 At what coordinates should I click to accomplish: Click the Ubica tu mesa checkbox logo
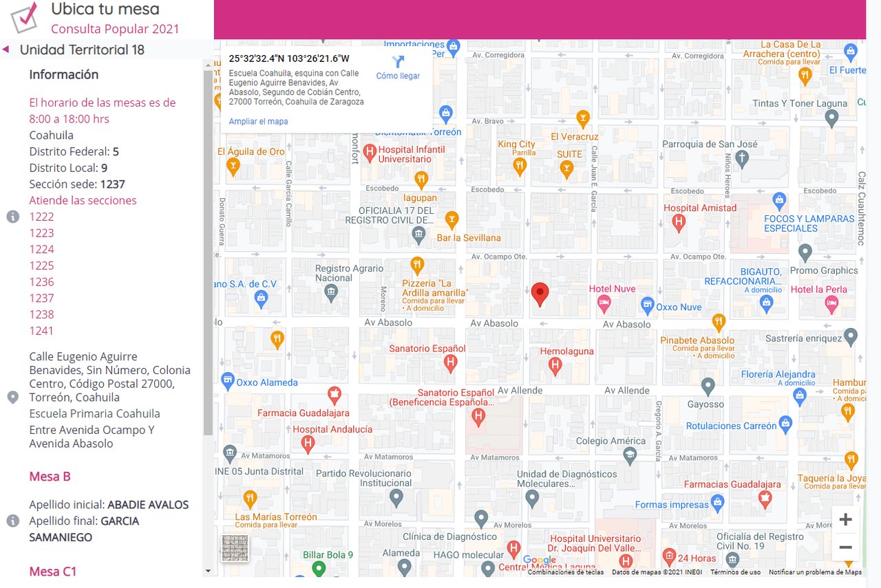tap(24, 17)
